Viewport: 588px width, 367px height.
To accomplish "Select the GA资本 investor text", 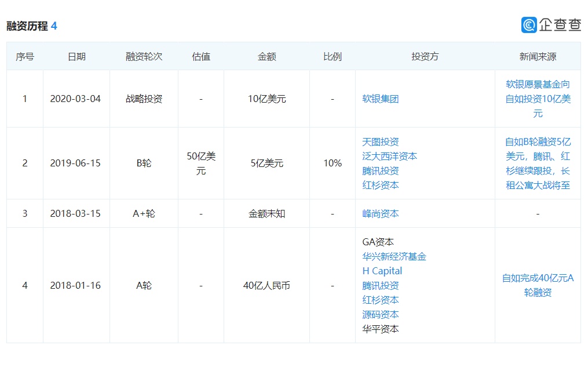I will point(378,242).
